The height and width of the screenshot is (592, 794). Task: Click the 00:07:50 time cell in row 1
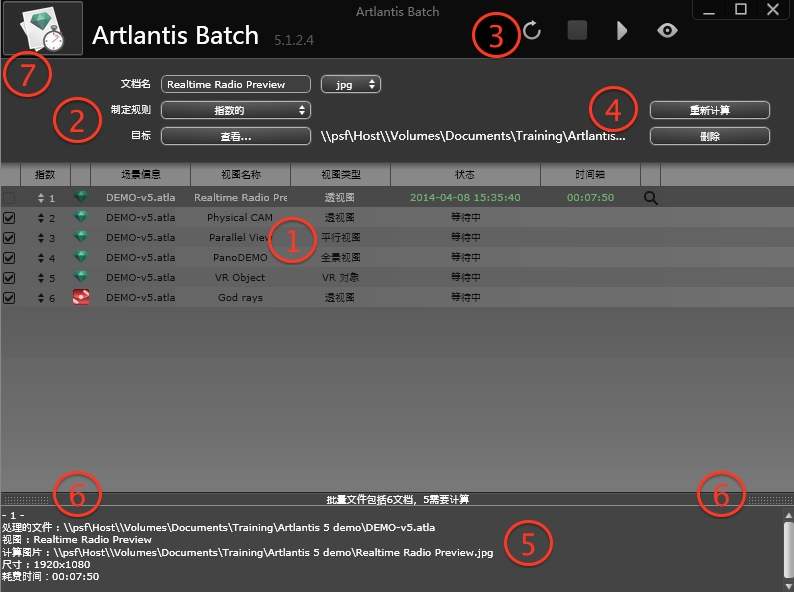590,198
